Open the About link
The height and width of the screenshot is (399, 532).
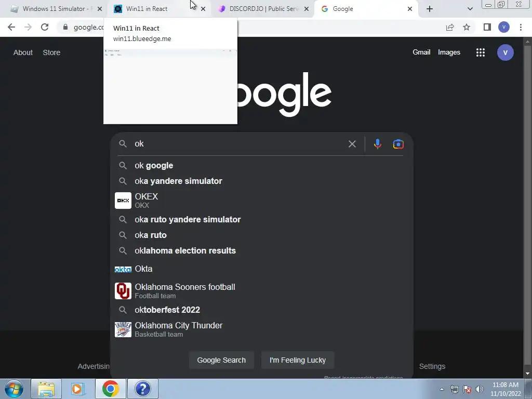23,52
